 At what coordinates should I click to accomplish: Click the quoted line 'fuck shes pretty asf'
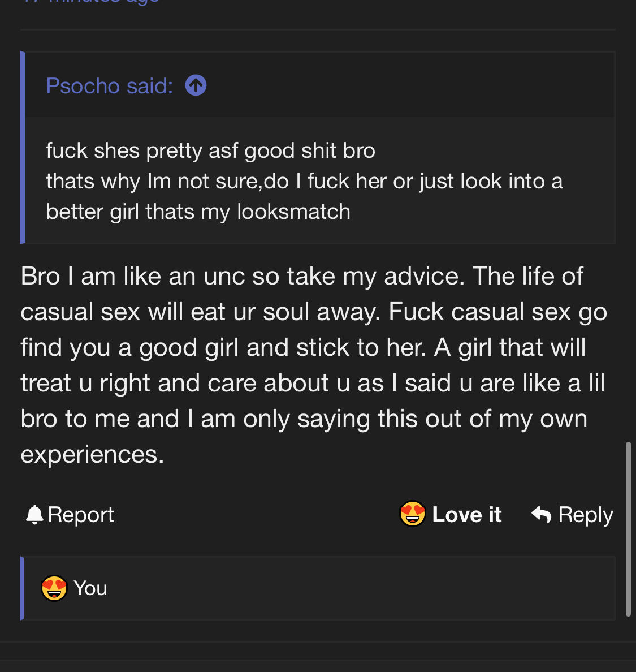(142, 151)
